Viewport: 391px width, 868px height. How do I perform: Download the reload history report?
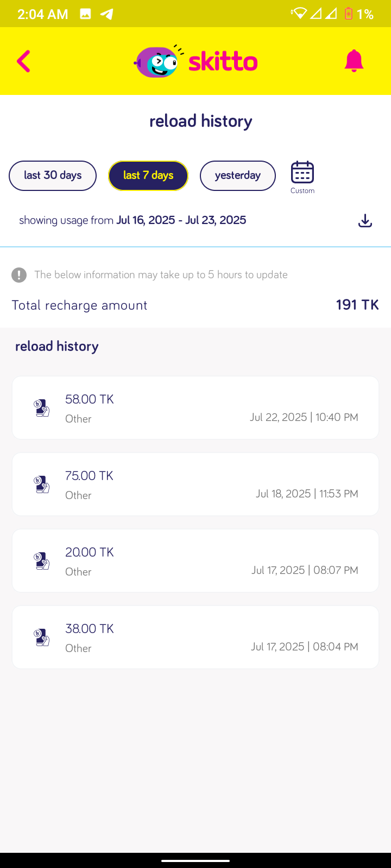click(x=365, y=221)
